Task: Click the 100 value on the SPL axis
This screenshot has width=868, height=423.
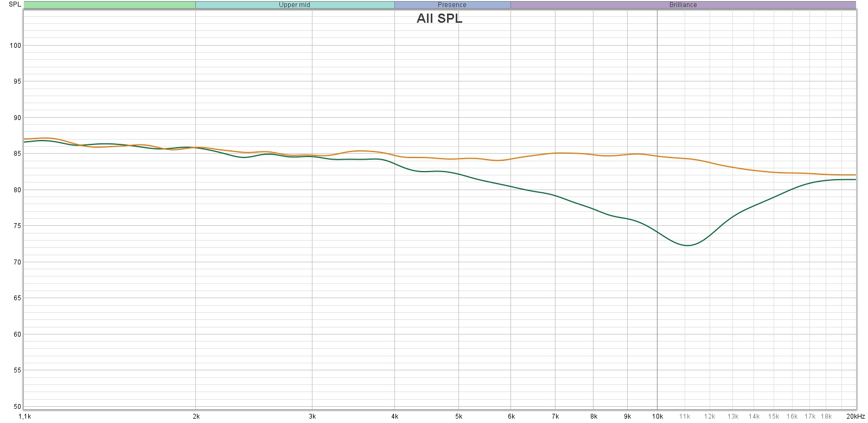Action: tap(15, 46)
